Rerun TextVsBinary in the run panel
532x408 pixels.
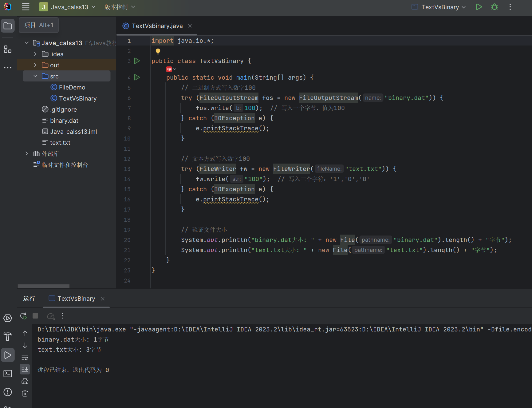(x=23, y=316)
